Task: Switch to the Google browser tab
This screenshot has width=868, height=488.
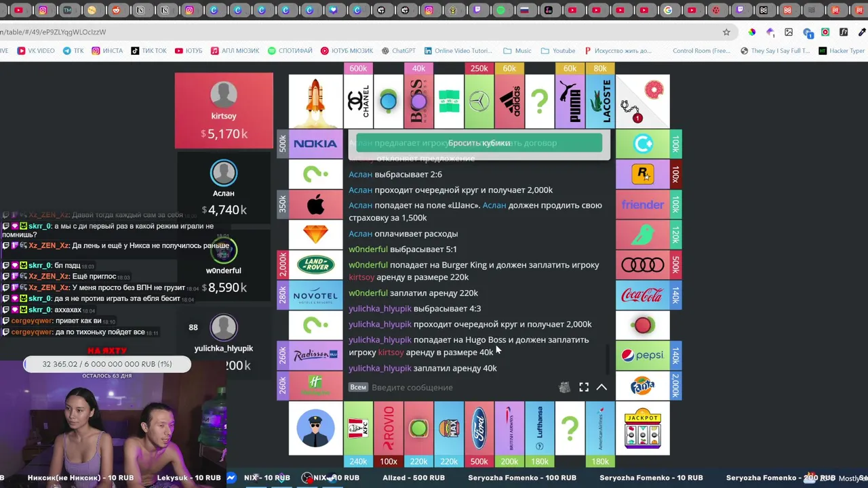Action: pyautogui.click(x=668, y=10)
